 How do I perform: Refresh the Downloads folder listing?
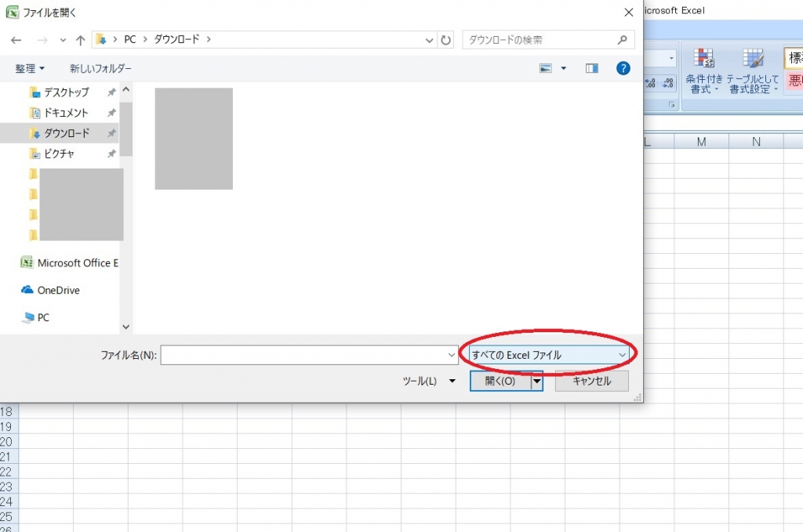pos(446,39)
